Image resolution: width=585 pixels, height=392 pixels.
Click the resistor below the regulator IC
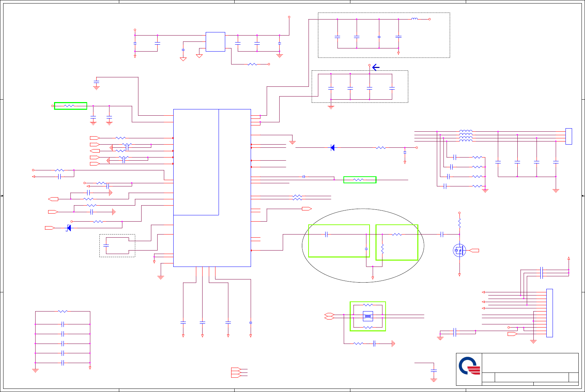[252, 64]
